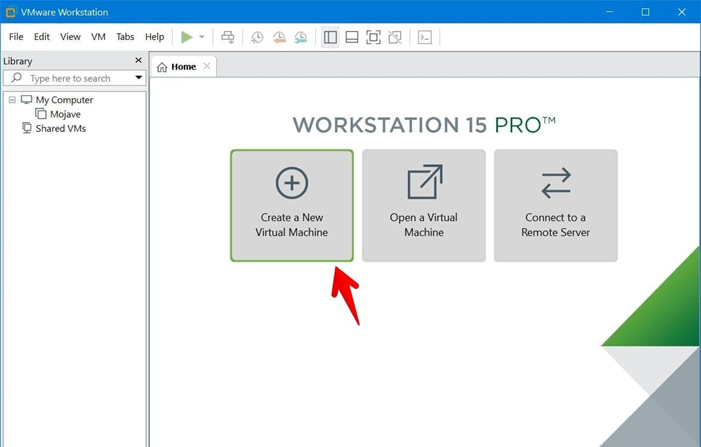Click the Unity mode toolbar icon
701x447 pixels.
tap(395, 37)
